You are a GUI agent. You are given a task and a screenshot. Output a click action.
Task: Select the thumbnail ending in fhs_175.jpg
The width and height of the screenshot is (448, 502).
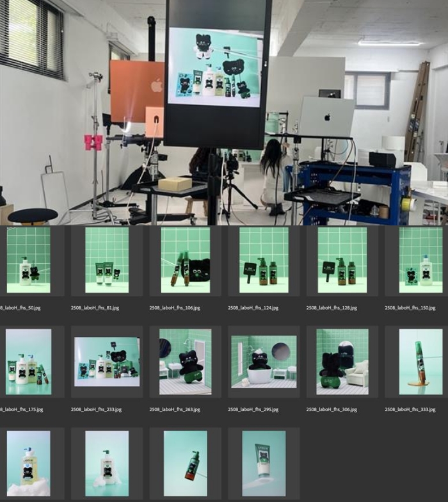tap(28, 362)
